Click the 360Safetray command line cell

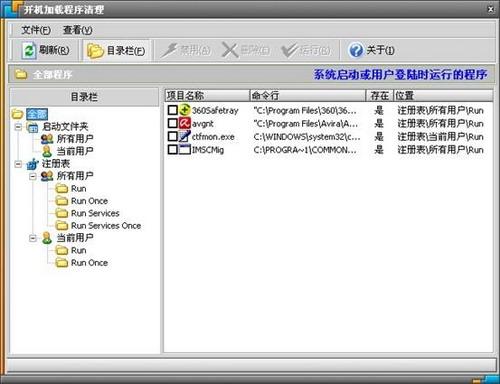305,110
